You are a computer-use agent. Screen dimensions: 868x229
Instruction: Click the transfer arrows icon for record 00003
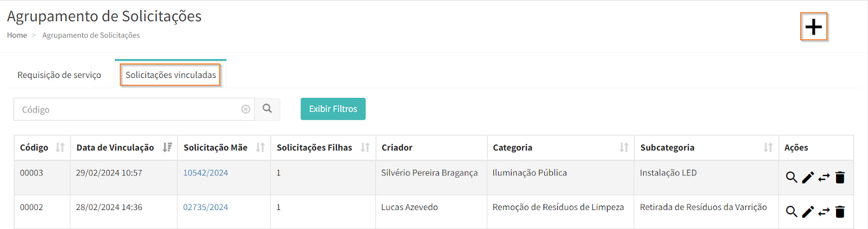pos(824,177)
